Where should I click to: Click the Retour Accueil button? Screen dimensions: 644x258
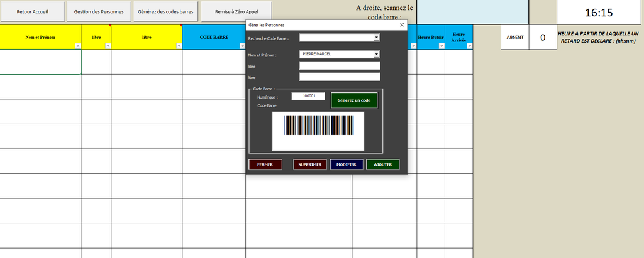click(33, 11)
